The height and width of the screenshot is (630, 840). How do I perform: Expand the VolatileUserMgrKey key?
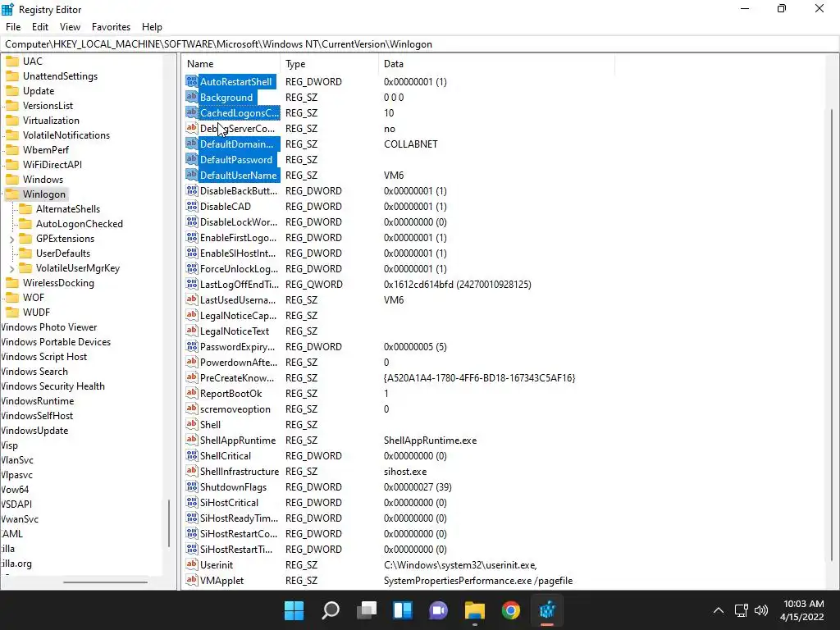click(x=11, y=268)
